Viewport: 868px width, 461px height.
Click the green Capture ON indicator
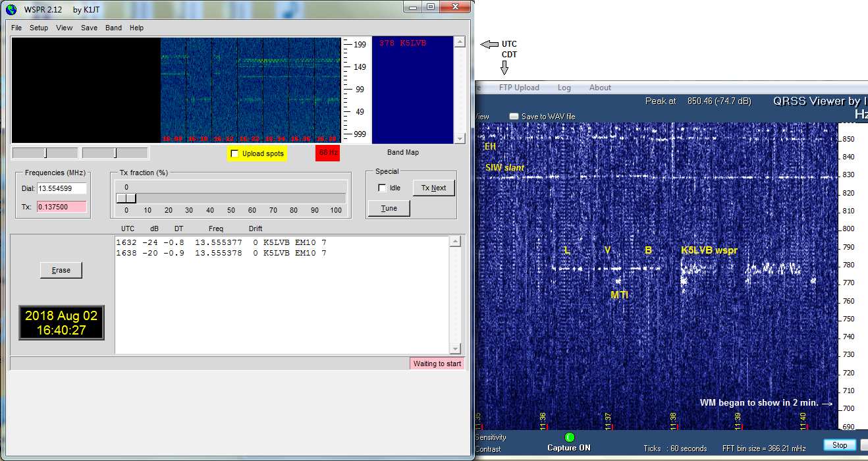tap(570, 437)
